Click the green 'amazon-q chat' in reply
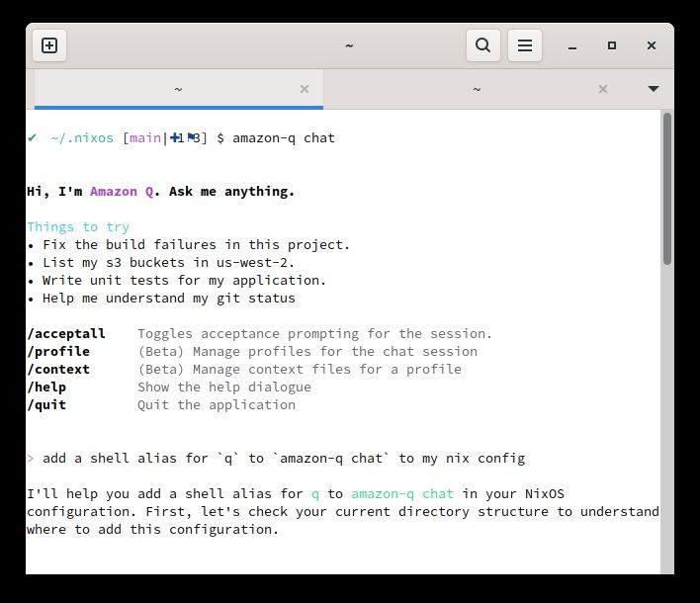The width and height of the screenshot is (700, 603). click(x=401, y=493)
